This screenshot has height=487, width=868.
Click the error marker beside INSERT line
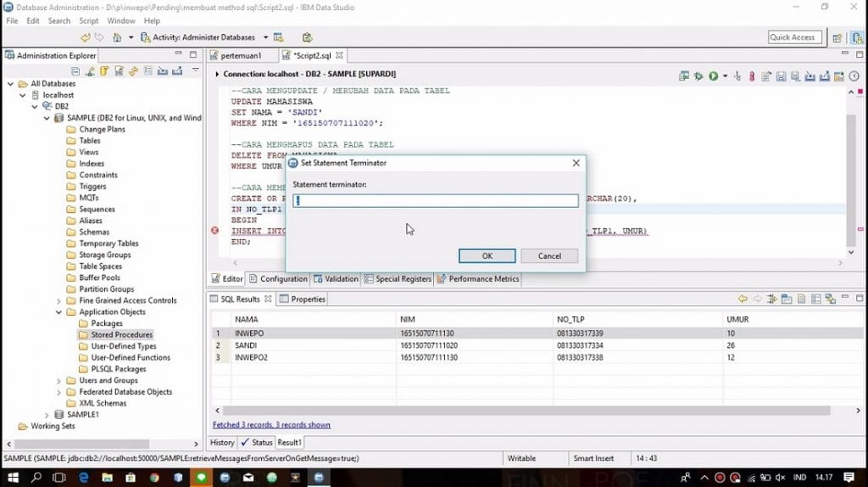[214, 231]
